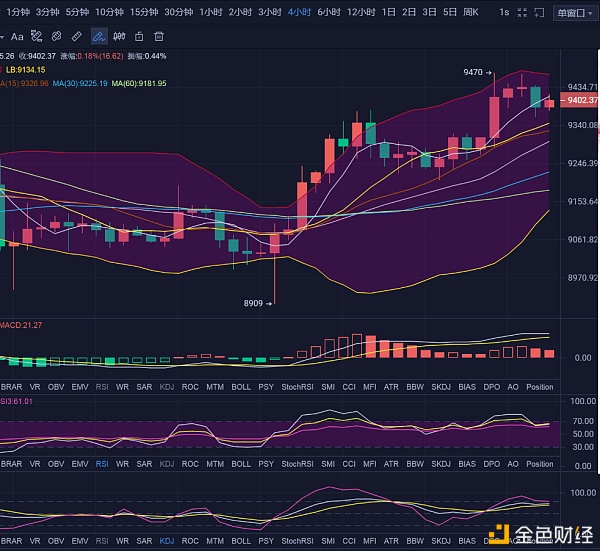The image size is (600, 551).
Task: Click the current price tag 9402.37
Action: pyautogui.click(x=579, y=100)
